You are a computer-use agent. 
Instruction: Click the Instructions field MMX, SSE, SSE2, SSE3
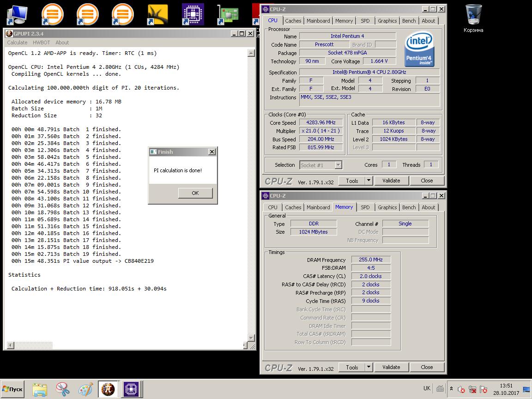tap(369, 100)
